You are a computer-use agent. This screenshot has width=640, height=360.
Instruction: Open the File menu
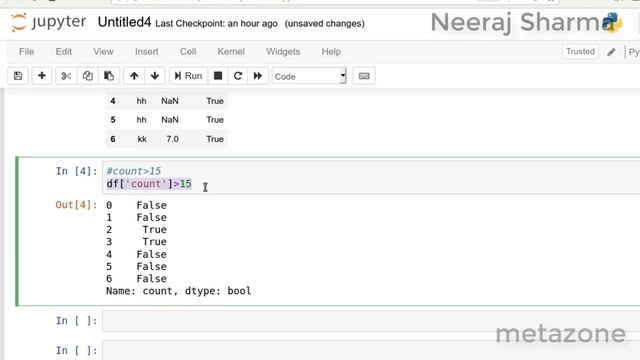pyautogui.click(x=27, y=52)
